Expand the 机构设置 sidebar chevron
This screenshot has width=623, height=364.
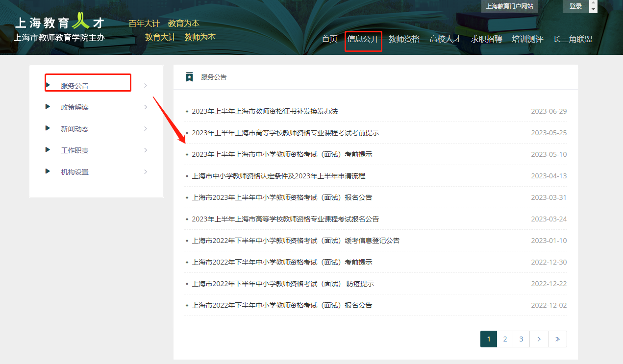[x=146, y=171]
